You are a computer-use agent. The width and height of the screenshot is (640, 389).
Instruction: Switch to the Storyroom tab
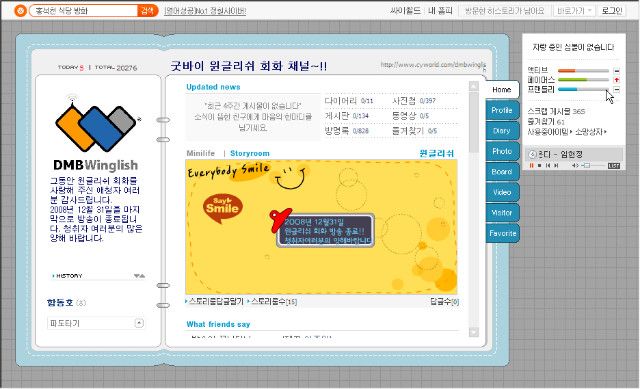250,153
